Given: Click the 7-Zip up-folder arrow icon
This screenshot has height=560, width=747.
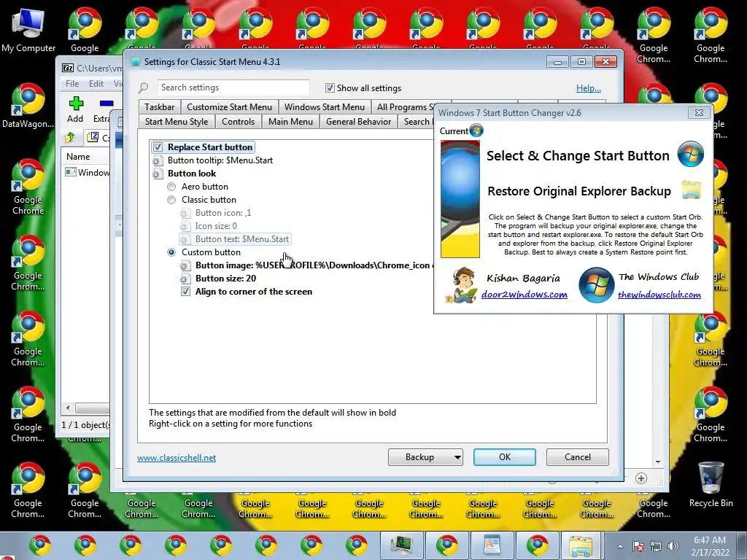Looking at the screenshot, I should [x=70, y=138].
